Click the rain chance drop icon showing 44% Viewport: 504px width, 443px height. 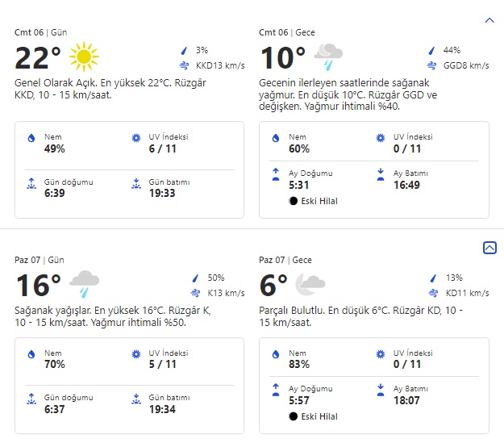pyautogui.click(x=431, y=50)
